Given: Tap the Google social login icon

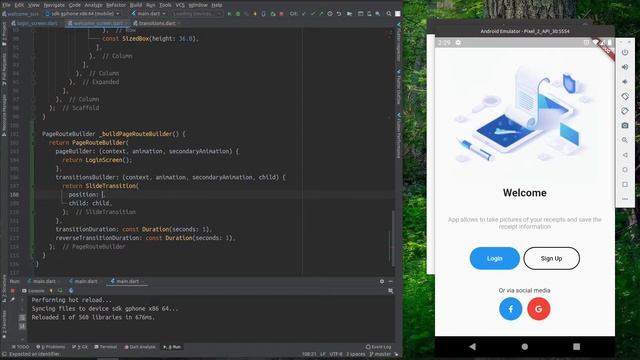Looking at the screenshot, I should coord(539,309).
